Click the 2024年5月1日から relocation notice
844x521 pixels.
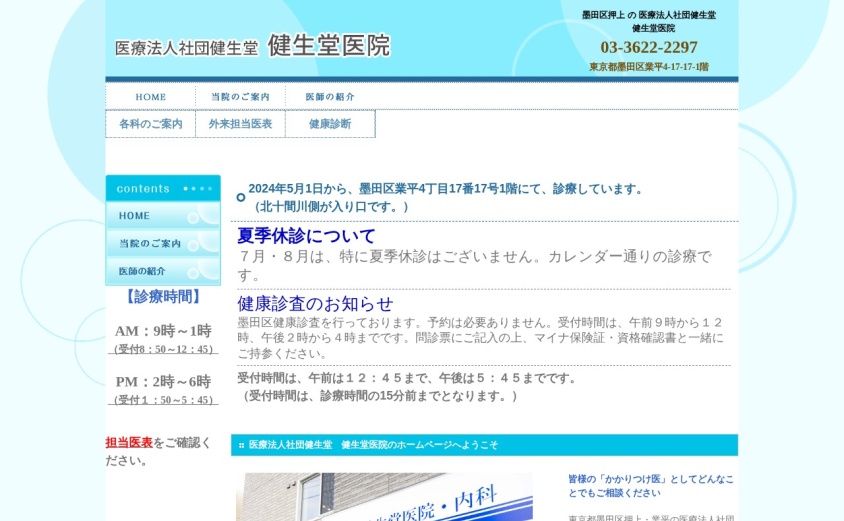pos(445,198)
